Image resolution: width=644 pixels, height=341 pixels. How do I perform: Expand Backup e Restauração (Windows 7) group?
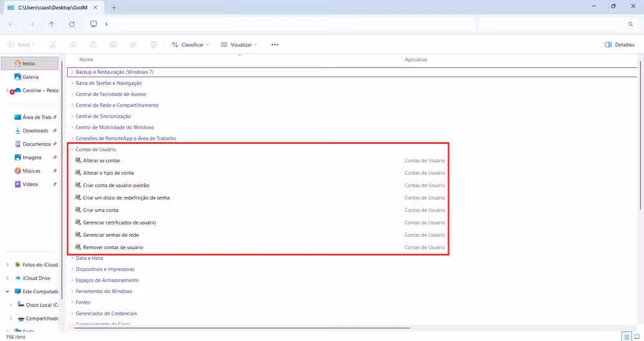click(72, 72)
